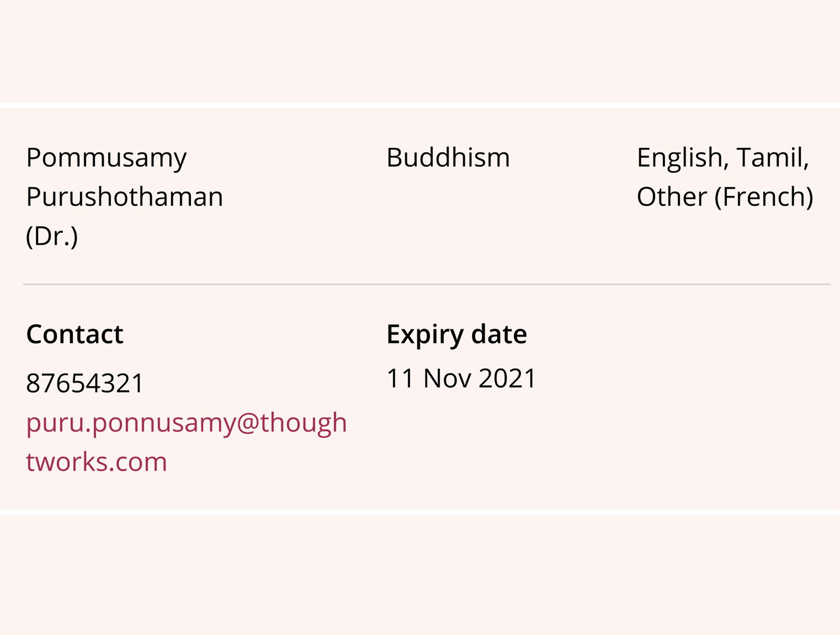
Task: Click the "puru.ponnusamy@though" first link line
Action: 186,423
